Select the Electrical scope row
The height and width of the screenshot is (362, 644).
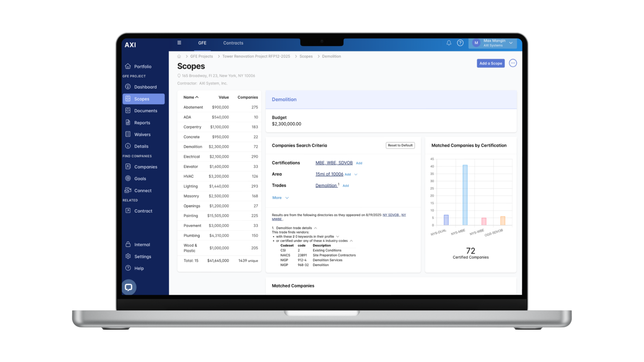click(219, 157)
